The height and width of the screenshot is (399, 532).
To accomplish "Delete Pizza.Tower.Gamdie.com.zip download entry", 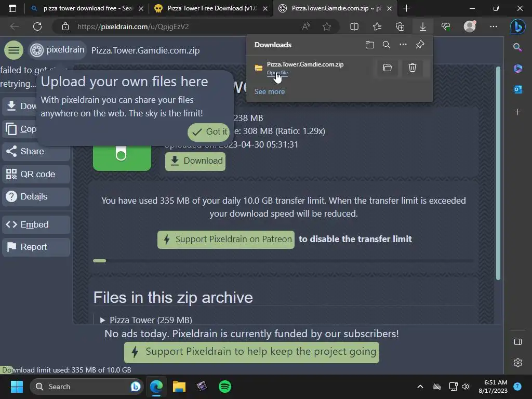I will click(412, 68).
